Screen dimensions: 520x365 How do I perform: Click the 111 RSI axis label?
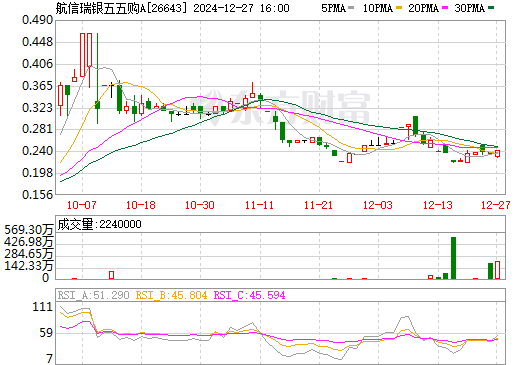click(43, 307)
